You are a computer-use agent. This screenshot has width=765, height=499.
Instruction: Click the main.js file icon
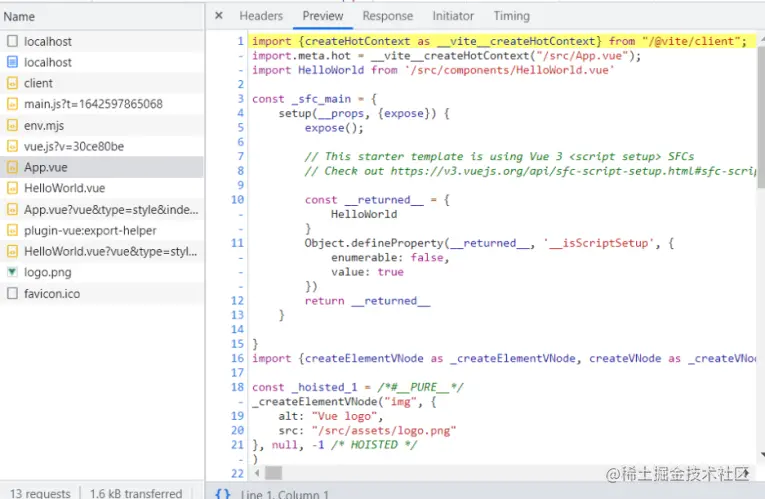(x=12, y=104)
